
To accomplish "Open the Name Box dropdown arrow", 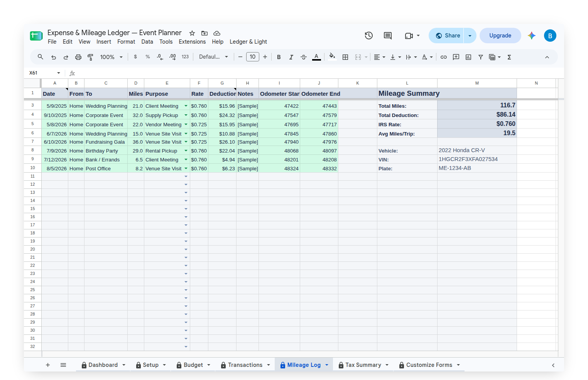I will [59, 73].
